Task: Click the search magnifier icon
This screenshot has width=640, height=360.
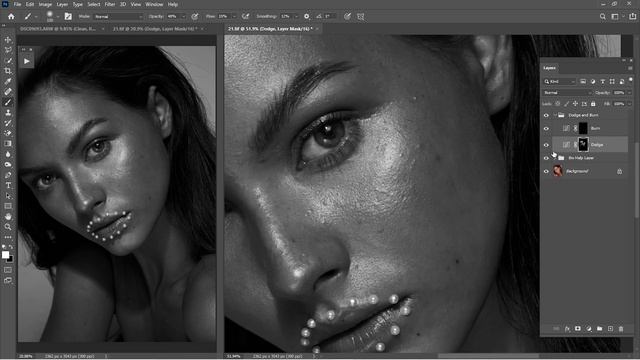Action: (602, 16)
